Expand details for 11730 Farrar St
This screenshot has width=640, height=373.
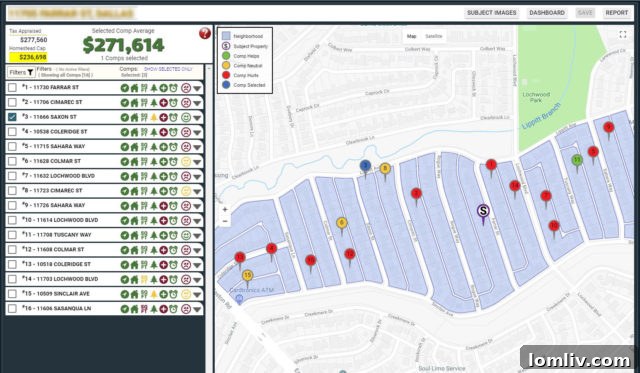pyautogui.click(x=198, y=89)
